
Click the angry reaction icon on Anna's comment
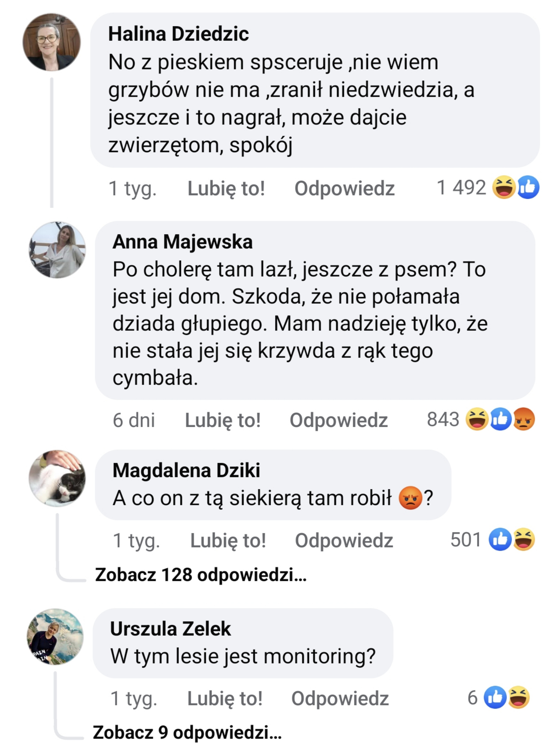coord(524,419)
